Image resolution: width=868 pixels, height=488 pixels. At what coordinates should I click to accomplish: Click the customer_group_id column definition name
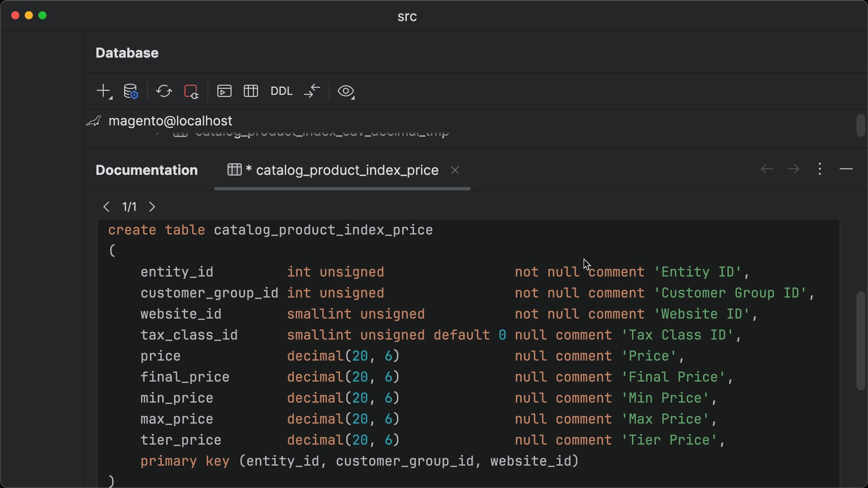click(x=209, y=293)
